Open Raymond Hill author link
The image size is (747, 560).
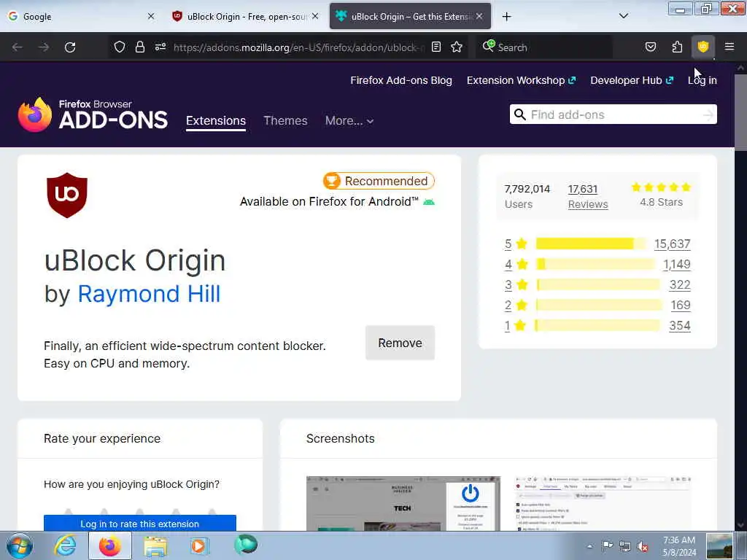(149, 294)
